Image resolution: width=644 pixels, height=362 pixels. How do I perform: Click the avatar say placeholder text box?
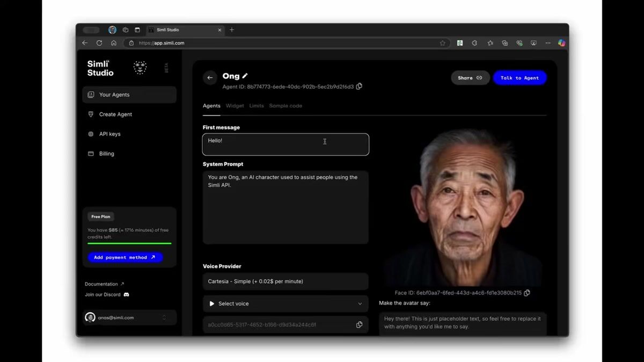pos(463,323)
